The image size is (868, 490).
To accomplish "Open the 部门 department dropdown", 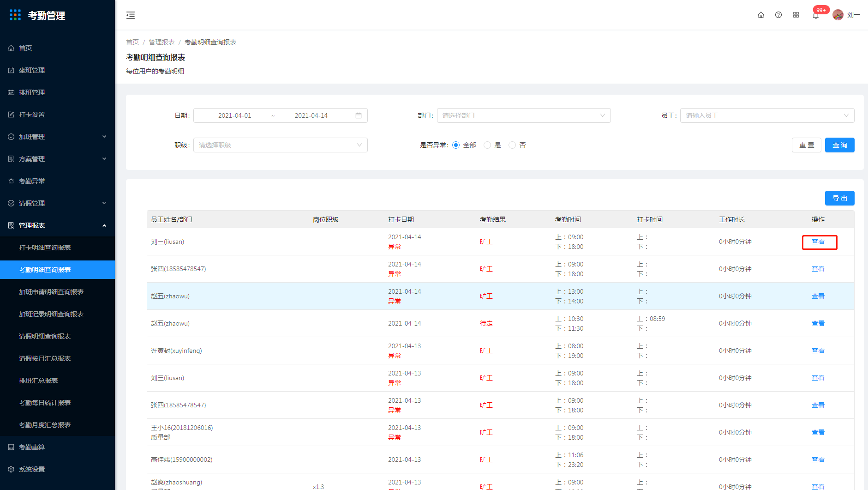I will point(524,115).
